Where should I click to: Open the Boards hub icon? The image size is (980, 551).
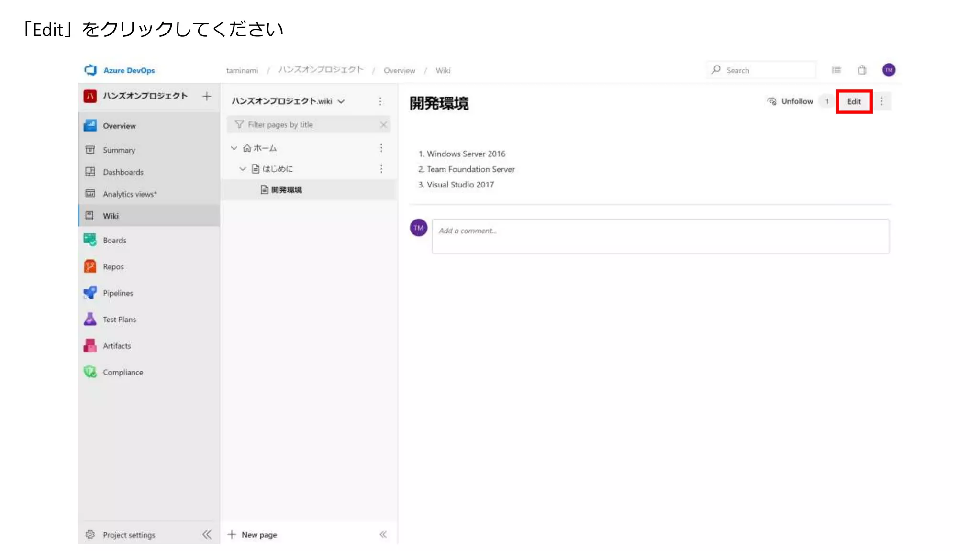click(90, 240)
